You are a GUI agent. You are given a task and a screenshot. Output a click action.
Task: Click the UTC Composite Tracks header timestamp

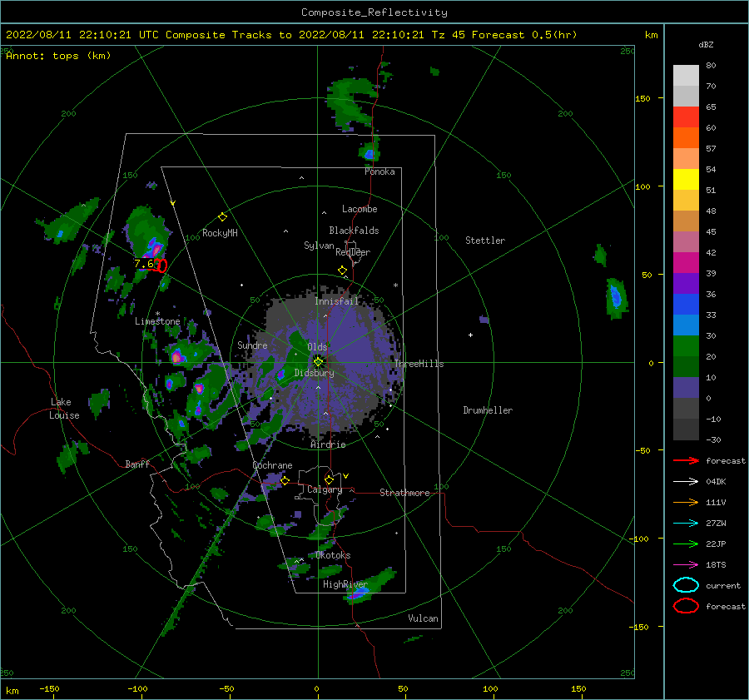tap(291, 35)
